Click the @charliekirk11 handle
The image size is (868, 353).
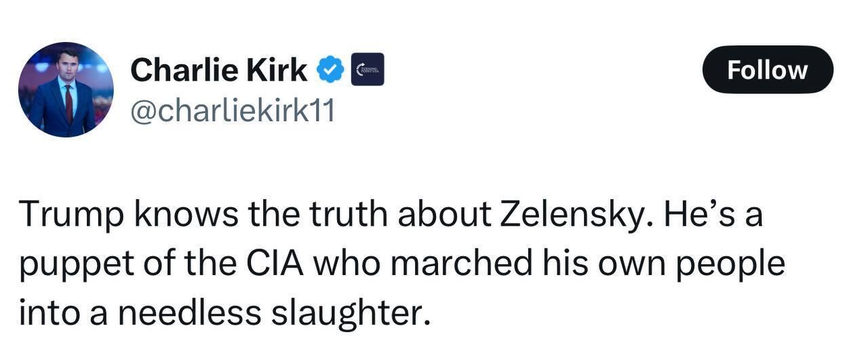coord(232,111)
